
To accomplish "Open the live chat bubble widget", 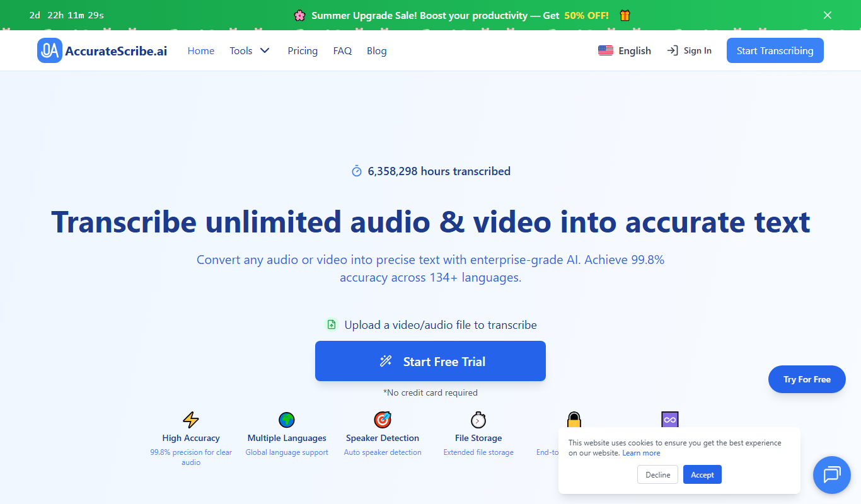I will (x=832, y=474).
